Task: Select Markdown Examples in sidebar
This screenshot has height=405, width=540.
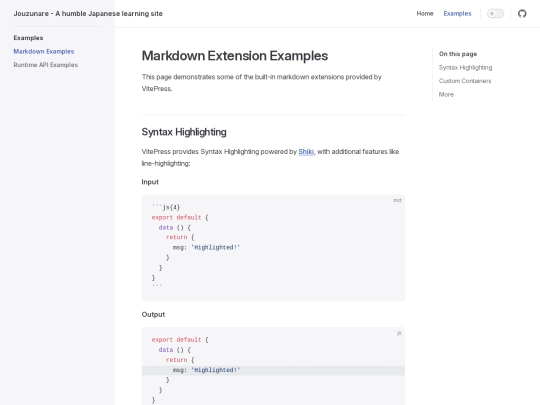Action: [x=44, y=51]
